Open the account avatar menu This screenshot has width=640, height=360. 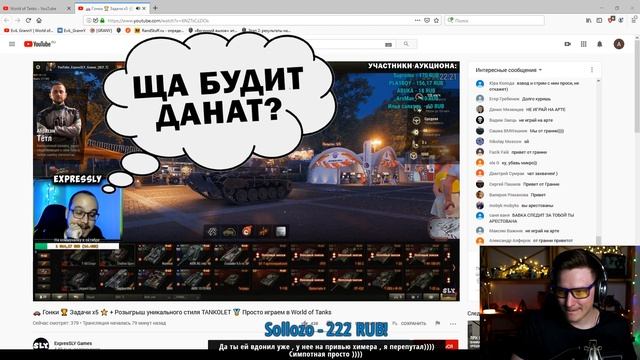pyautogui.click(x=619, y=44)
